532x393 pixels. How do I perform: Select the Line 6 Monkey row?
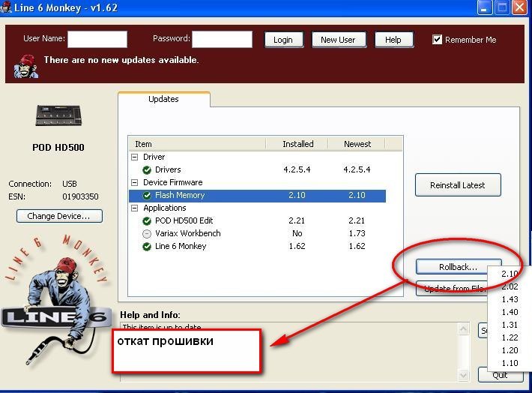[x=258, y=246]
